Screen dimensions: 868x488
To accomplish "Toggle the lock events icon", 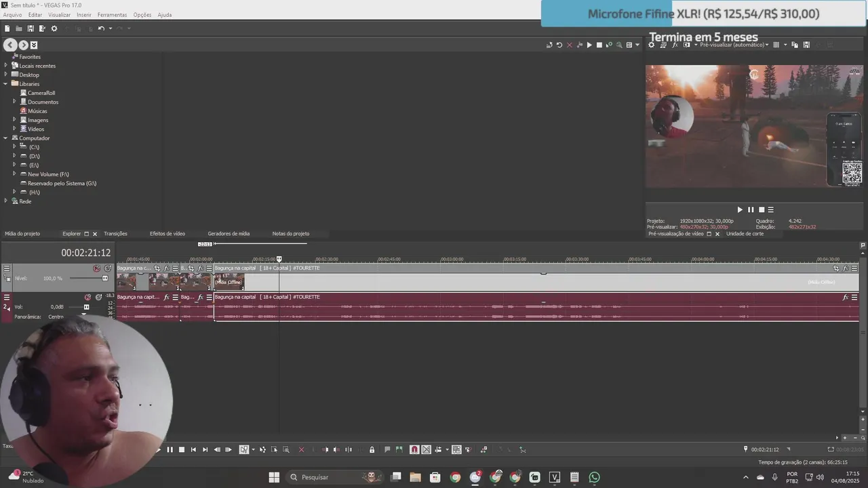I will pyautogui.click(x=372, y=449).
